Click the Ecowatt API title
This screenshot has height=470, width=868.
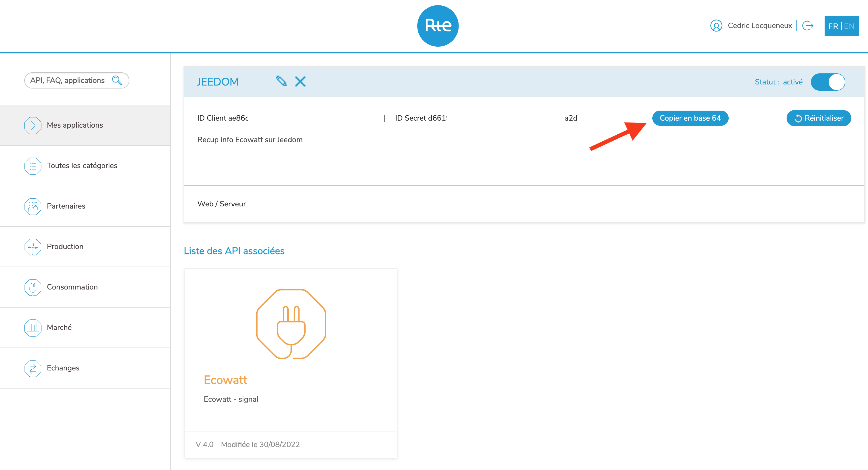[x=225, y=380]
